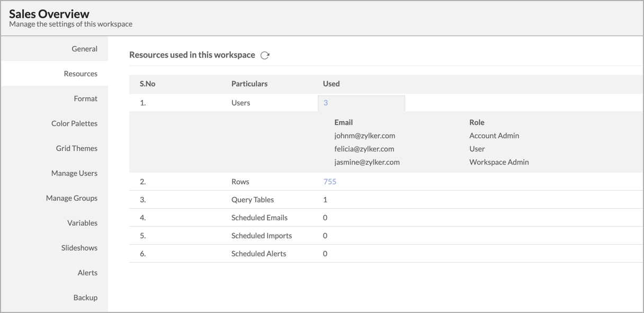This screenshot has width=644, height=313.
Task: Navigate to Manage Groups
Action: pos(71,198)
